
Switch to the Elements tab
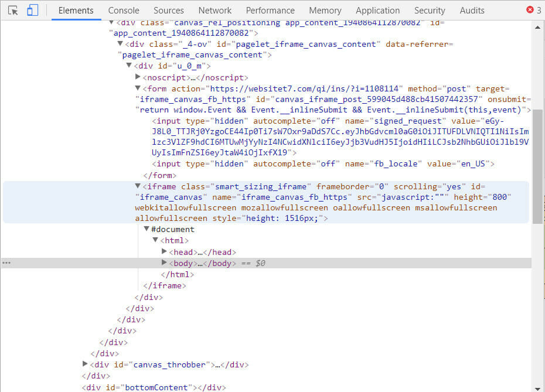76,11
